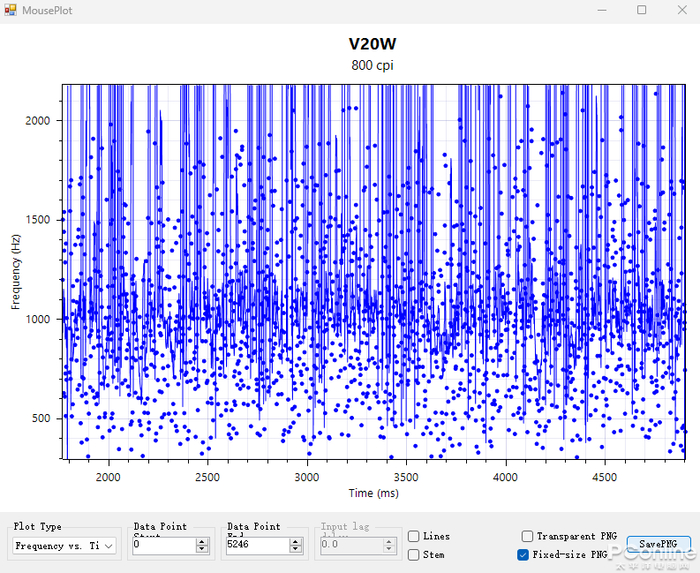
Task: Decrease Data Point End with down arrow
Action: click(296, 550)
